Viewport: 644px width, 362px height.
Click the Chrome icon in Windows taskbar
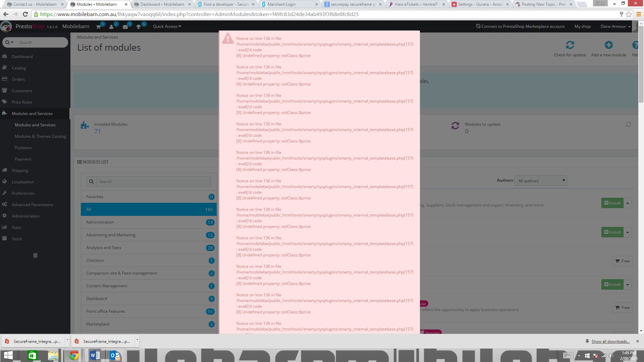pos(74,355)
